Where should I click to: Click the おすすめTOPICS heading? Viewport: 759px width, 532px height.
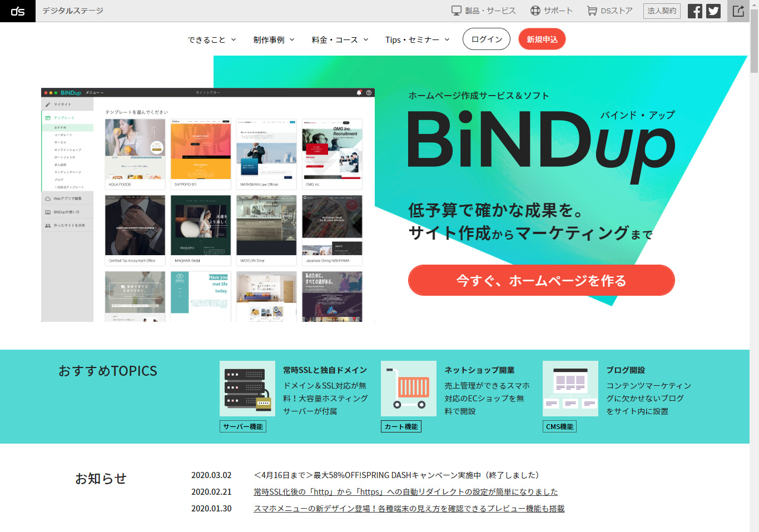tap(108, 371)
